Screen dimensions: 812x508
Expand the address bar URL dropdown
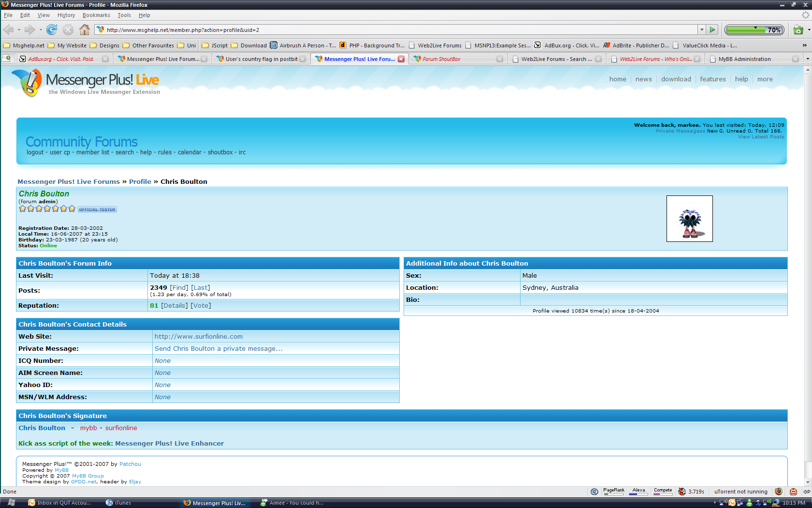coord(701,30)
